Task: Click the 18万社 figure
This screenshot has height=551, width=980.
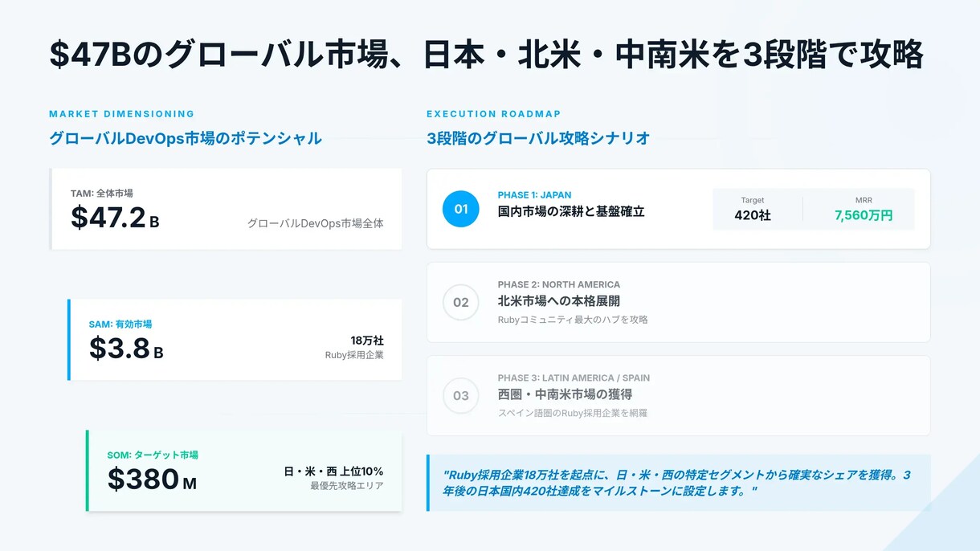Action: (x=367, y=341)
